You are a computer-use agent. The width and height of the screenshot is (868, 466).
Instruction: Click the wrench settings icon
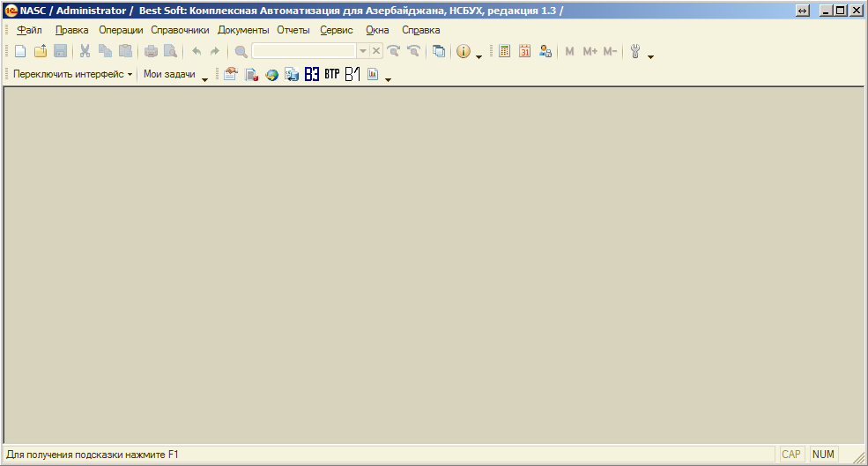pos(634,52)
